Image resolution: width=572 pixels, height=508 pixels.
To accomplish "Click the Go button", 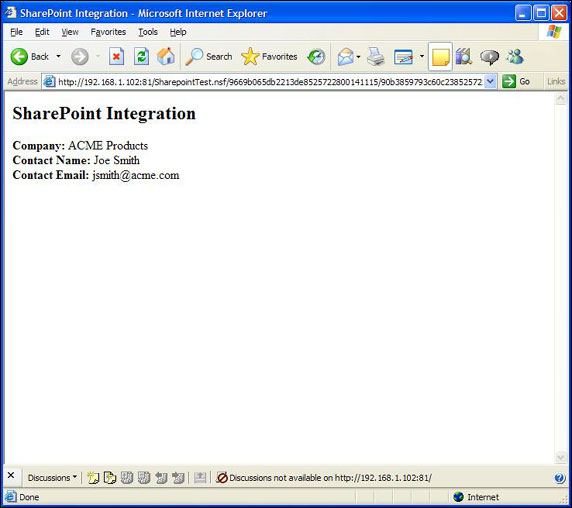I will [516, 81].
